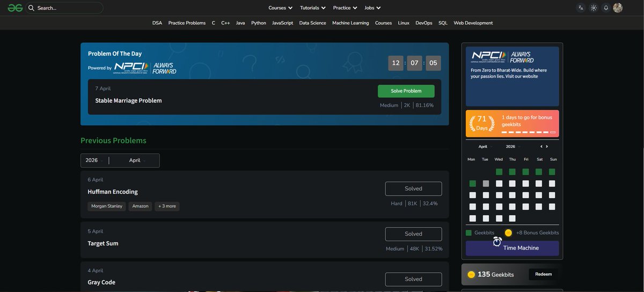Open Data Science in the secondary nav
This screenshot has width=644, height=292.
(313, 23)
